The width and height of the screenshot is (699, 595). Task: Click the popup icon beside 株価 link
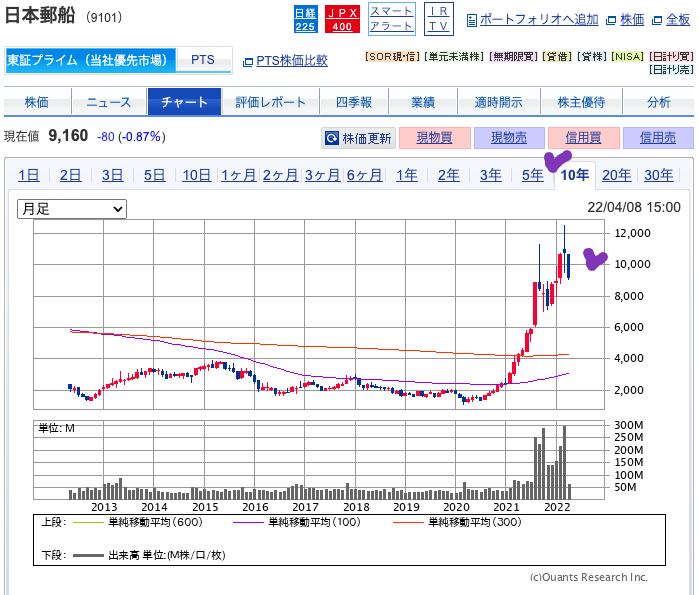[x=611, y=21]
